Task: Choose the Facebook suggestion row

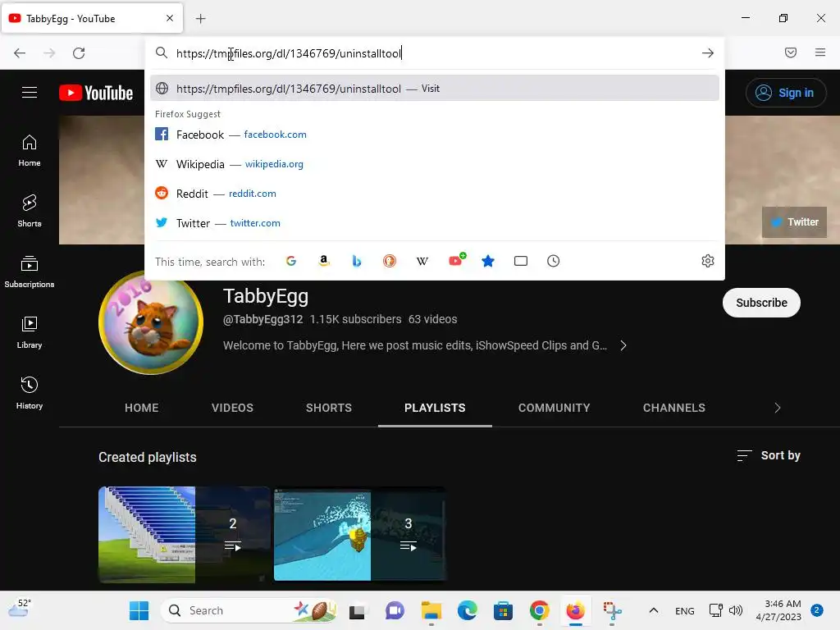Action: [435, 135]
